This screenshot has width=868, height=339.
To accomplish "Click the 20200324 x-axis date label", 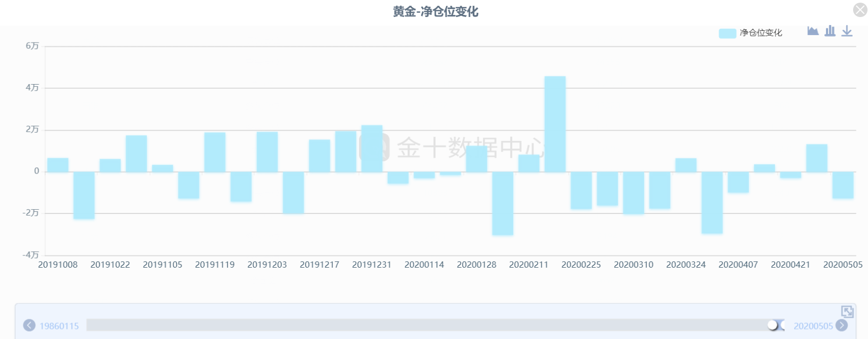I will 686,264.
